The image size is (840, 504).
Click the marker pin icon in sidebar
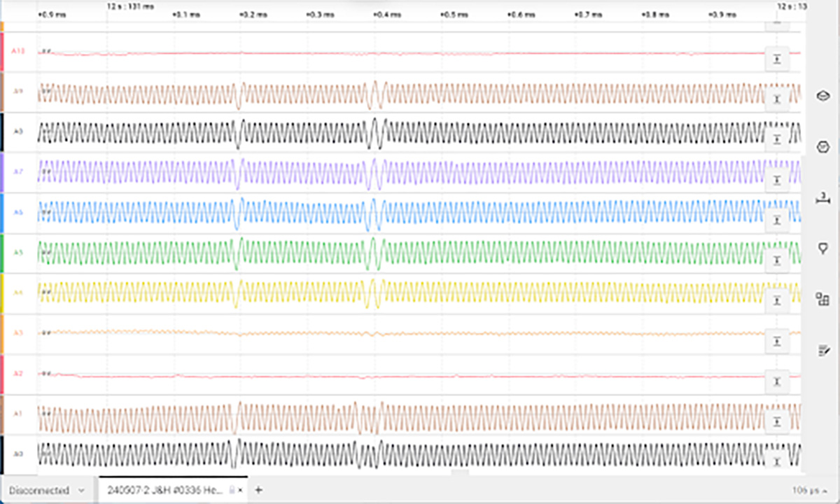click(822, 248)
